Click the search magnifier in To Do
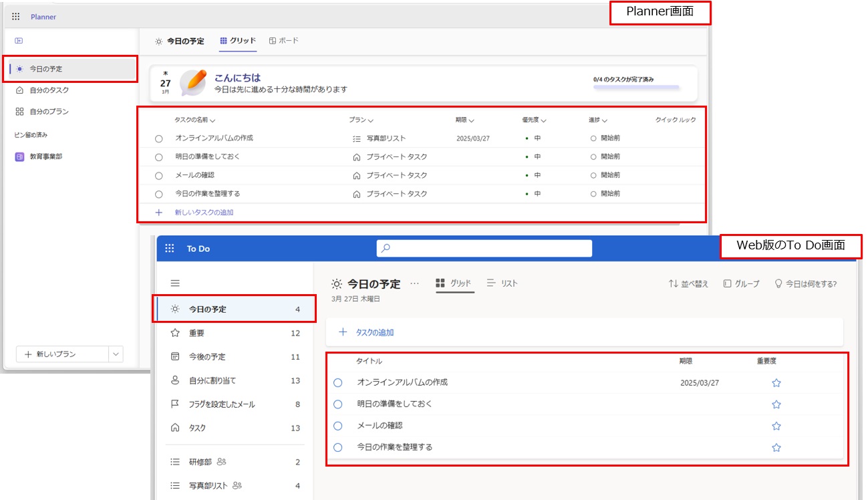The height and width of the screenshot is (500, 868). pyautogui.click(x=386, y=248)
